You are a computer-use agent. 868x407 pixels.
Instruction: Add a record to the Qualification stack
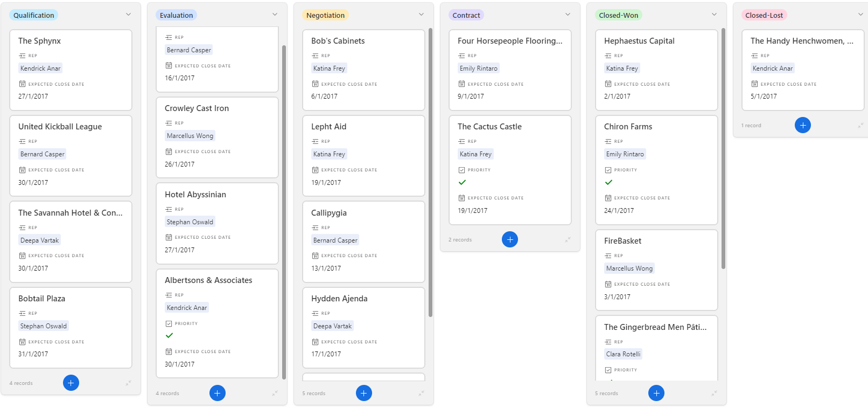71,383
